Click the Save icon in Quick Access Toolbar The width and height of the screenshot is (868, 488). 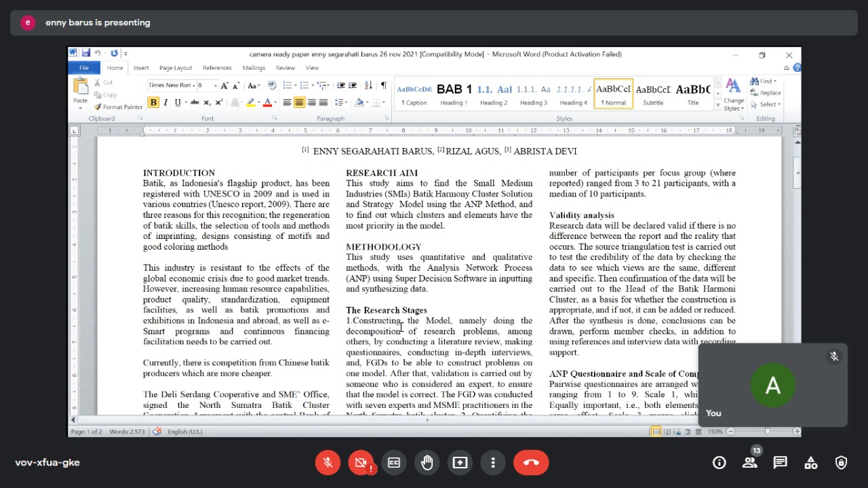pos(86,54)
